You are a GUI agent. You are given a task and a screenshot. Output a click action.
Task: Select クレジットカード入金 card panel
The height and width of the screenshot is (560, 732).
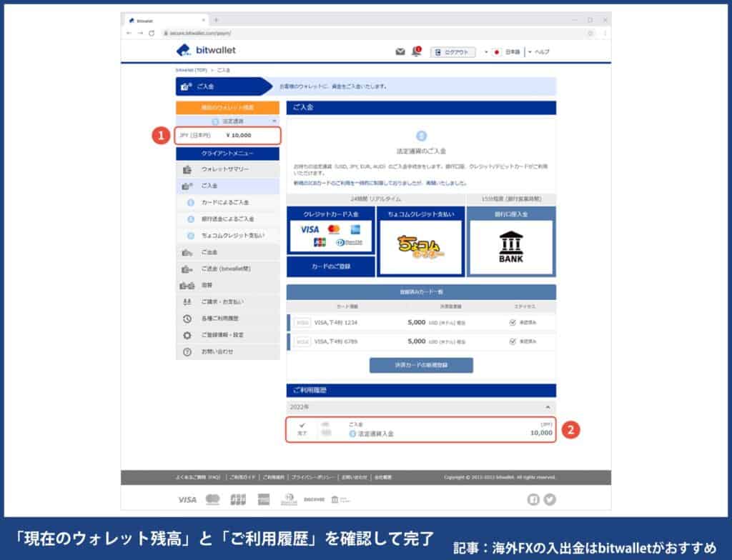click(x=331, y=231)
